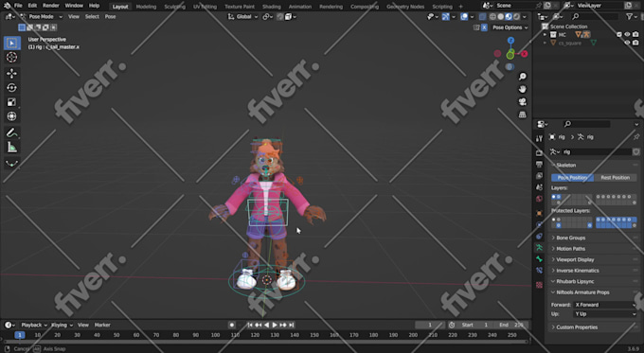Switch to rendered viewport shading
Screen dimensions: 644x353
[516, 17]
